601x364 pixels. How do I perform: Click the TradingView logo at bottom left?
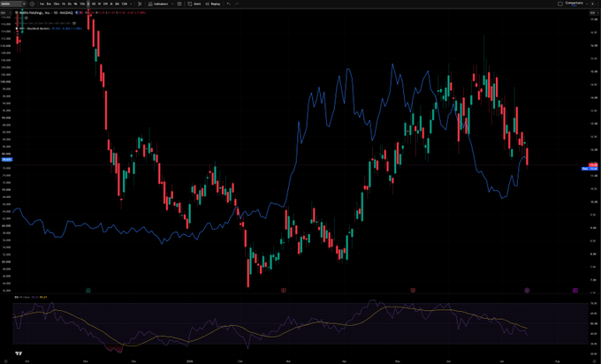19,353
